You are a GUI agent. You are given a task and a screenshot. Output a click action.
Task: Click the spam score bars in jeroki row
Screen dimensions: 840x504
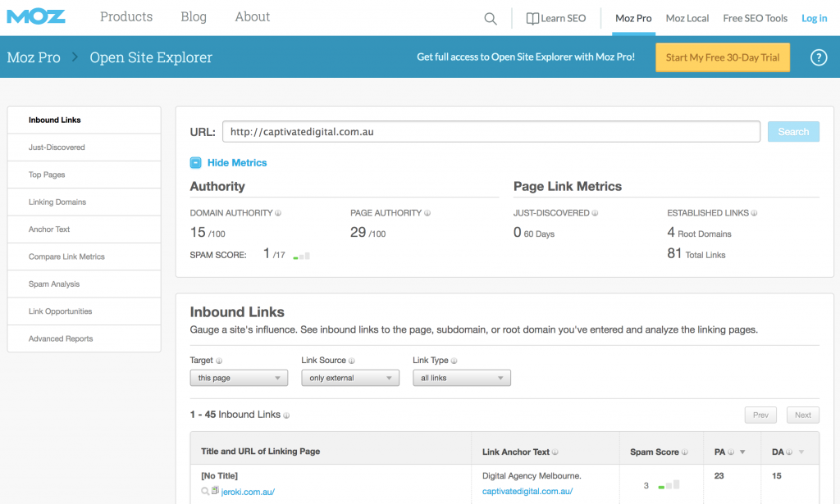coord(669,484)
